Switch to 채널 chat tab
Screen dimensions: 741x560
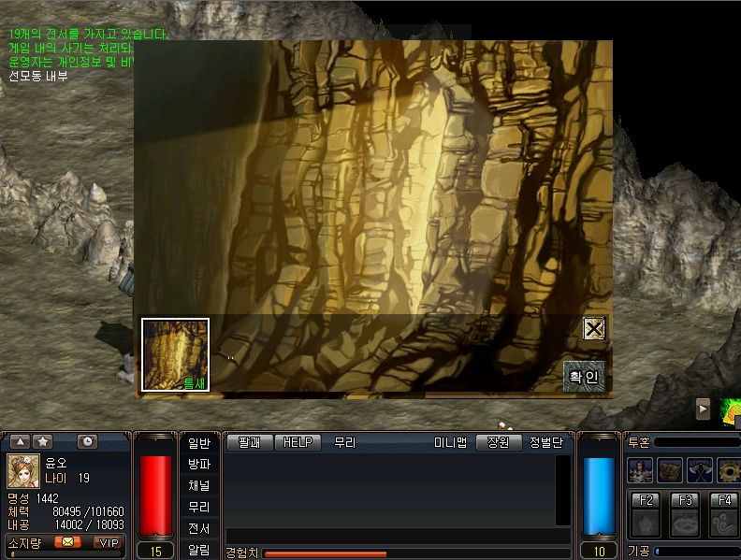199,485
